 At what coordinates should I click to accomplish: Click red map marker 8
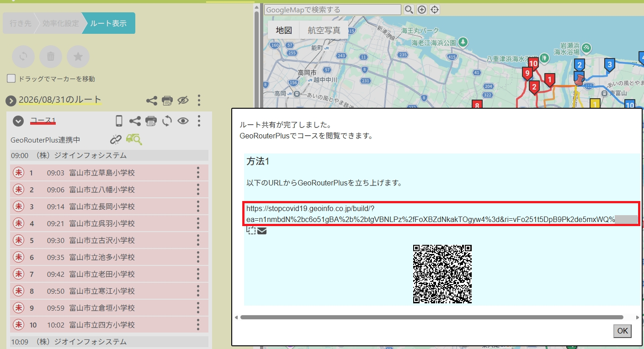(x=477, y=105)
